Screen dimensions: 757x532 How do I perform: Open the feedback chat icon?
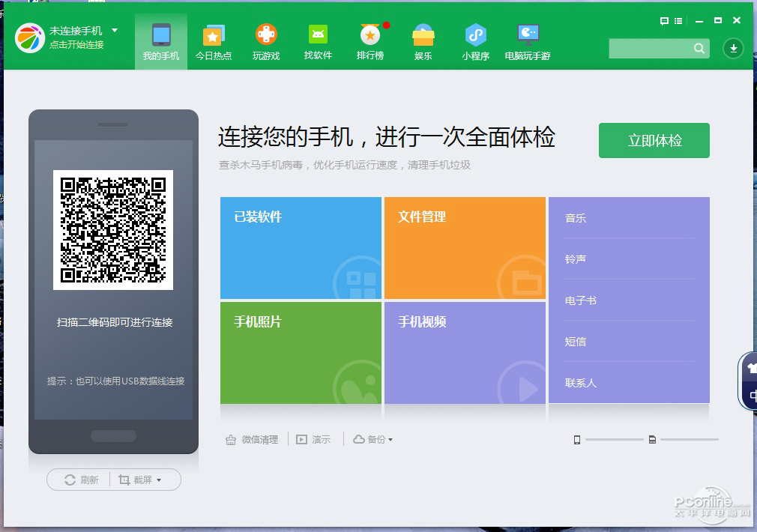coord(664,21)
